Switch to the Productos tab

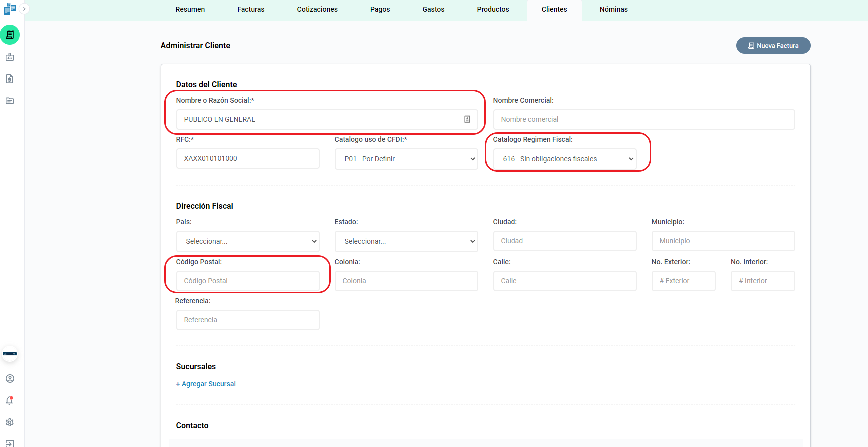click(x=493, y=9)
